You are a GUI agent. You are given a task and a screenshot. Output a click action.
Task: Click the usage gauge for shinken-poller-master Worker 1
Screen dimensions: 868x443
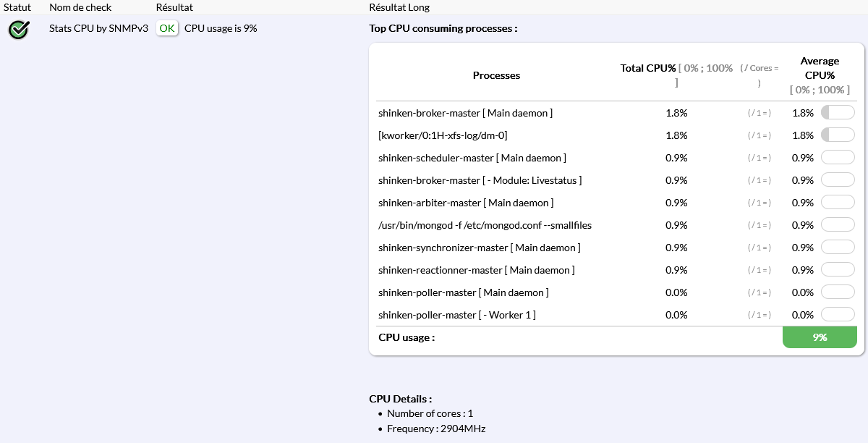point(838,315)
